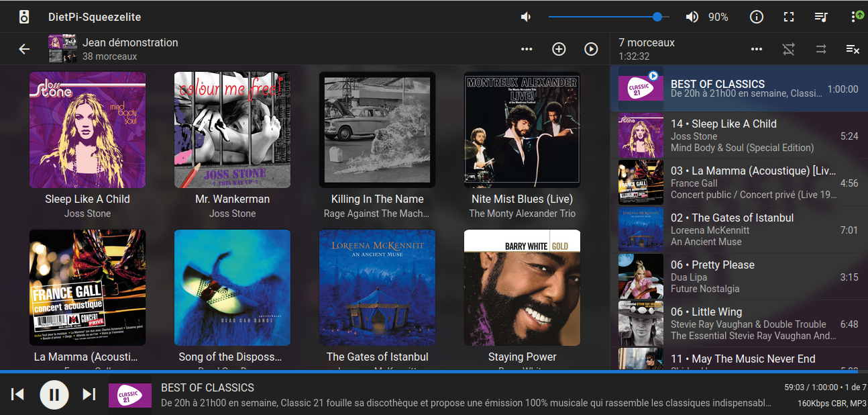Click the Song of the Disposs… title
Image resolution: width=868 pixels, height=415 pixels.
[230, 357]
